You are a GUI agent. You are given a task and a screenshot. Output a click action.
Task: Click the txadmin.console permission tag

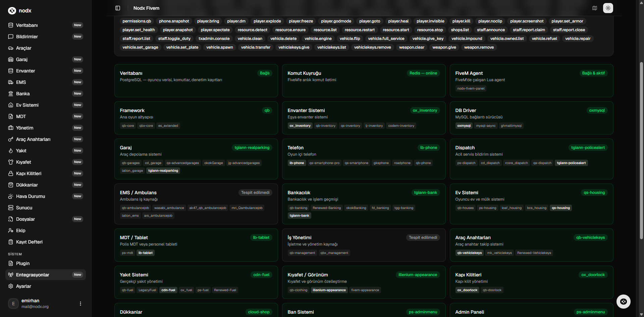214,39
